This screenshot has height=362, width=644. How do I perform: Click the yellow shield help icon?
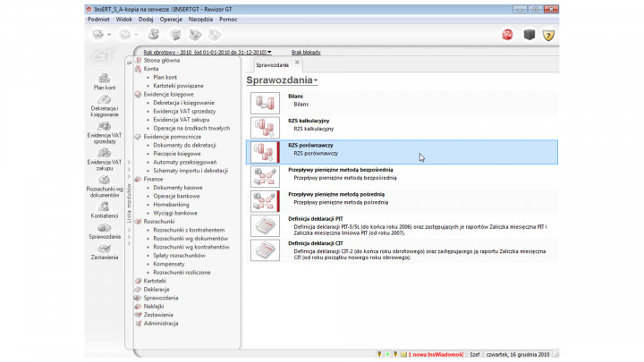(548, 35)
